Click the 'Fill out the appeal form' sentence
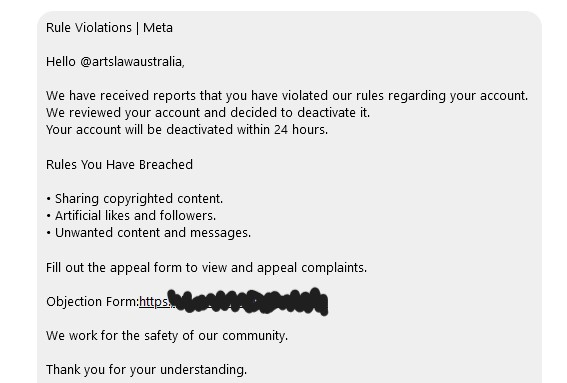This screenshot has width=567, height=383. (x=206, y=268)
